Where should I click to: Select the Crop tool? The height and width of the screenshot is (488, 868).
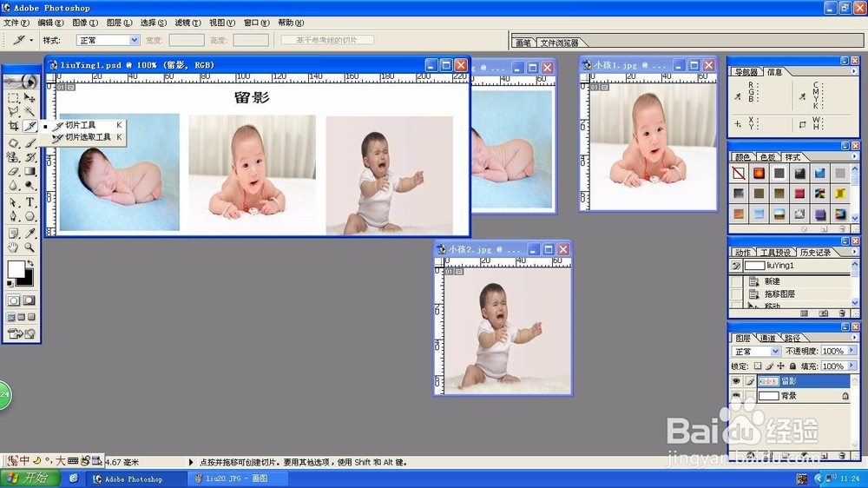13,126
